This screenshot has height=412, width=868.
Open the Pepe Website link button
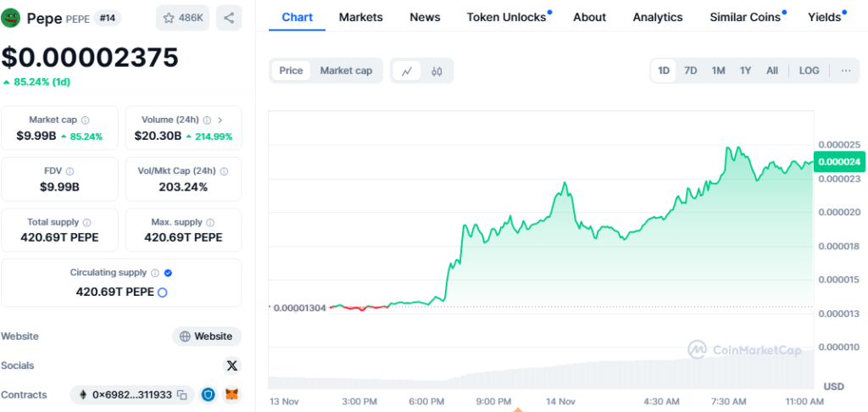(207, 337)
